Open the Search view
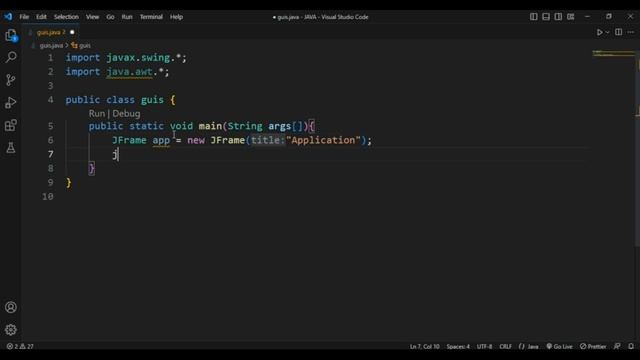The height and width of the screenshot is (360, 640). pyautogui.click(x=11, y=57)
